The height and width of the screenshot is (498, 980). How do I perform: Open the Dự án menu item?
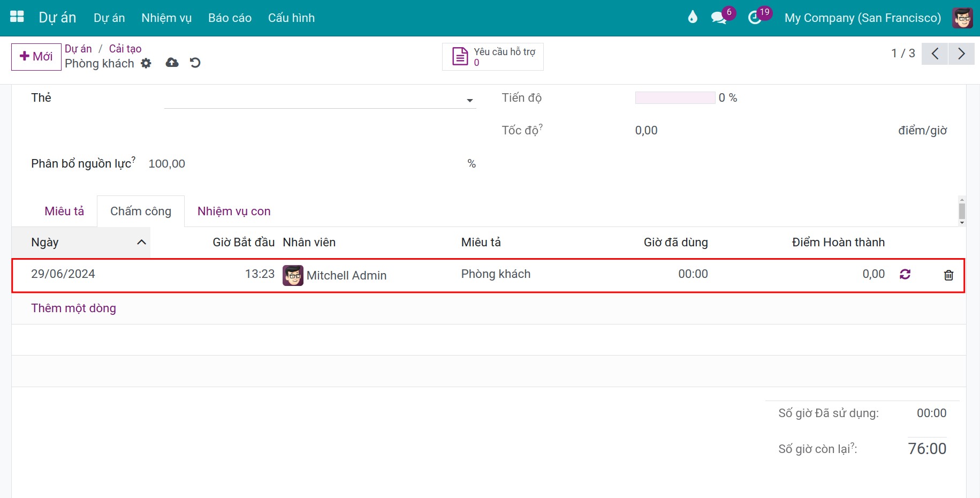point(109,18)
